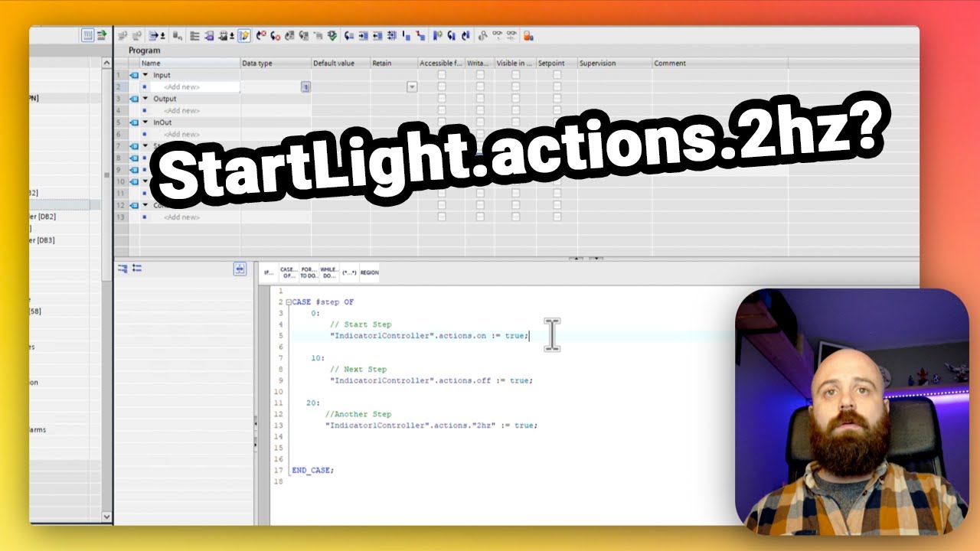The width and height of the screenshot is (980, 551).
Task: Tick the Setpoint checkbox in the Output row
Action: (557, 99)
